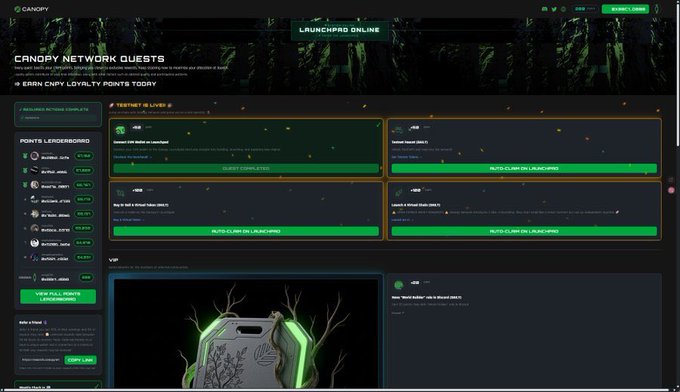Click your own rank's Ethereum icon
Image resolution: width=680 pixels, height=392 pixels.
pyautogui.click(x=35, y=278)
